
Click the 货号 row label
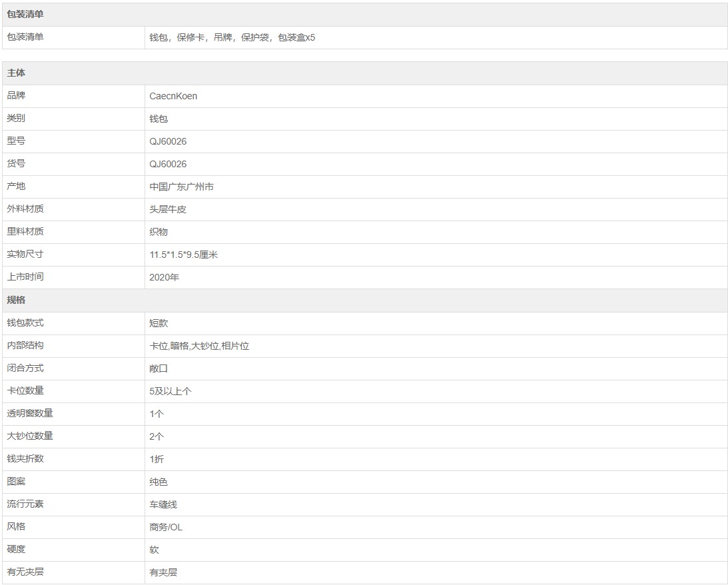pyautogui.click(x=16, y=163)
